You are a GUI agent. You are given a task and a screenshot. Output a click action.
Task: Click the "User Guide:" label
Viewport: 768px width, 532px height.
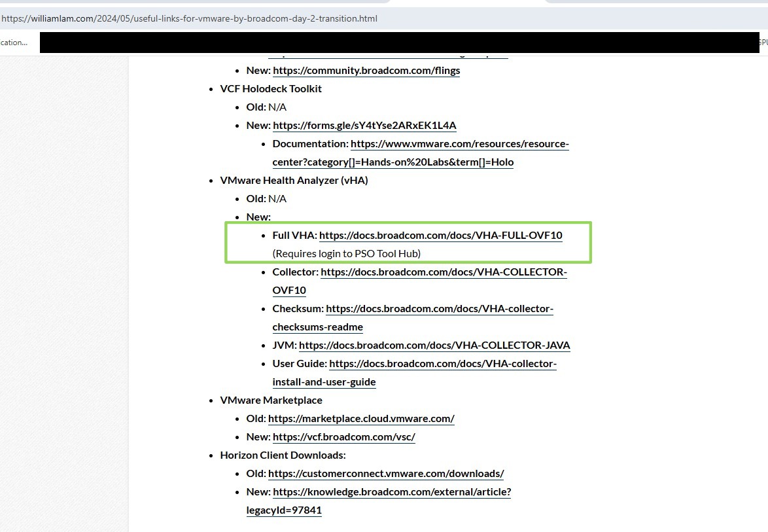300,364
